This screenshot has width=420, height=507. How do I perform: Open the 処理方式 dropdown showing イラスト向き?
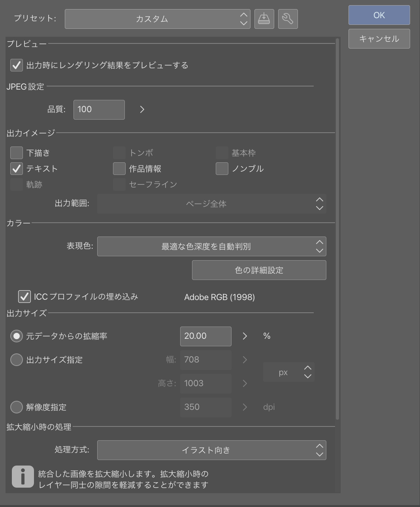click(212, 450)
